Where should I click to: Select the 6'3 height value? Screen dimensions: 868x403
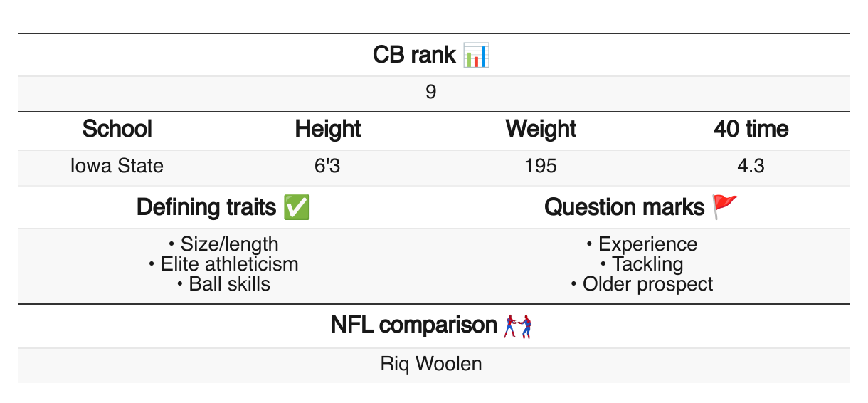(x=328, y=167)
